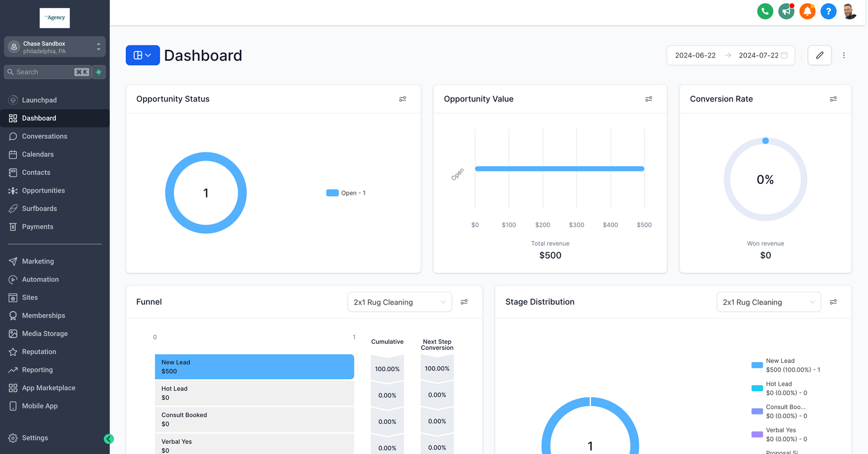Click the green phone dialer icon
868x454 pixels.
pos(765,11)
